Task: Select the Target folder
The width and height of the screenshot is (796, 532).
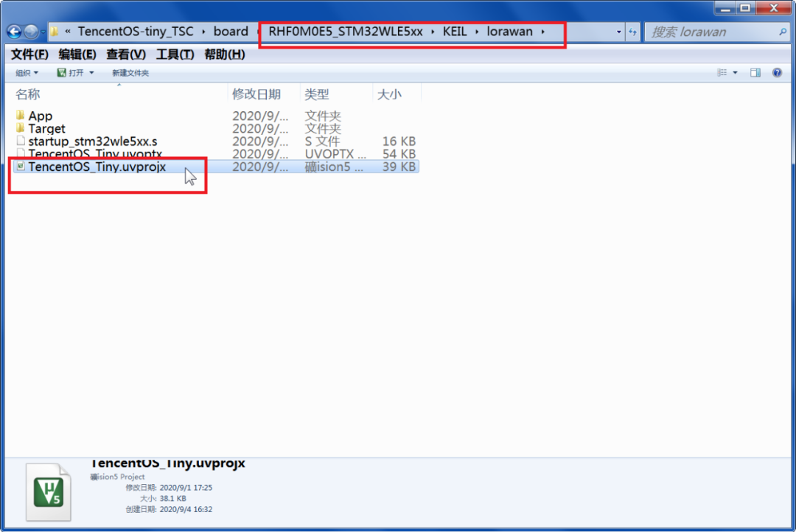Action: [46, 128]
